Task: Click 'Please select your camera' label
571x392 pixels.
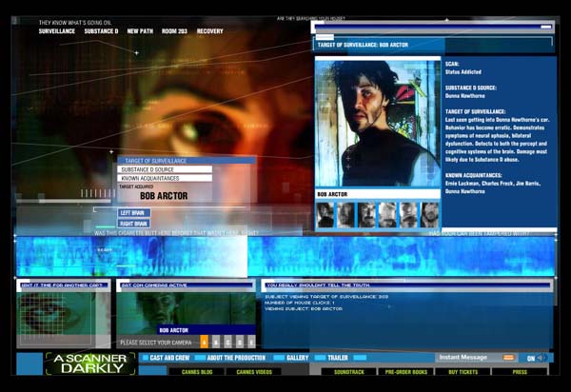Action: 156,343
